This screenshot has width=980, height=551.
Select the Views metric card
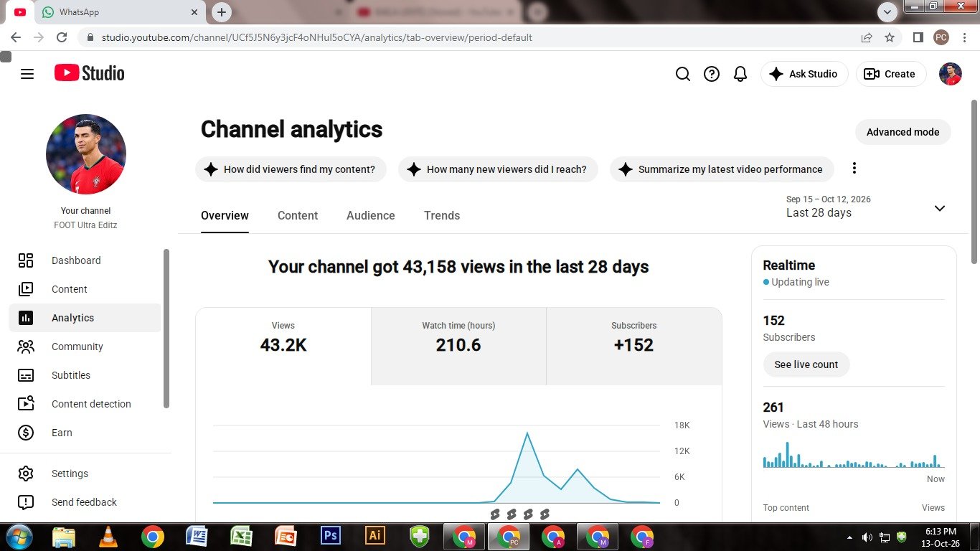283,346
